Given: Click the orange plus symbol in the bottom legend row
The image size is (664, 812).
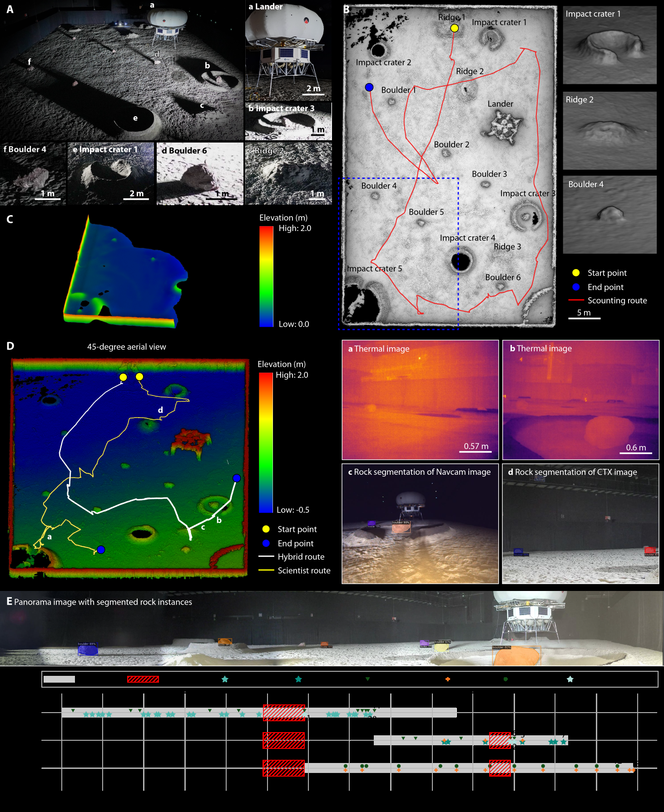Looking at the screenshot, I should pyautogui.click(x=448, y=679).
